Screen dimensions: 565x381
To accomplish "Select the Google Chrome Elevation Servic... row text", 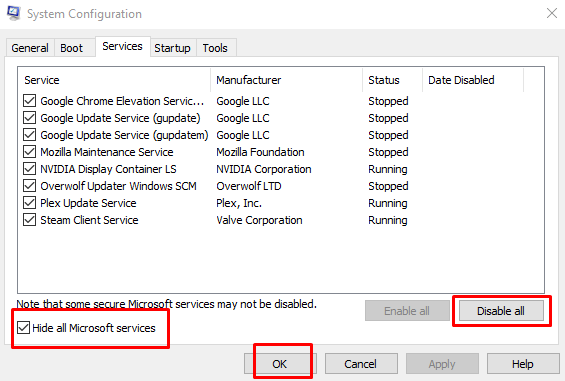I will click(122, 101).
